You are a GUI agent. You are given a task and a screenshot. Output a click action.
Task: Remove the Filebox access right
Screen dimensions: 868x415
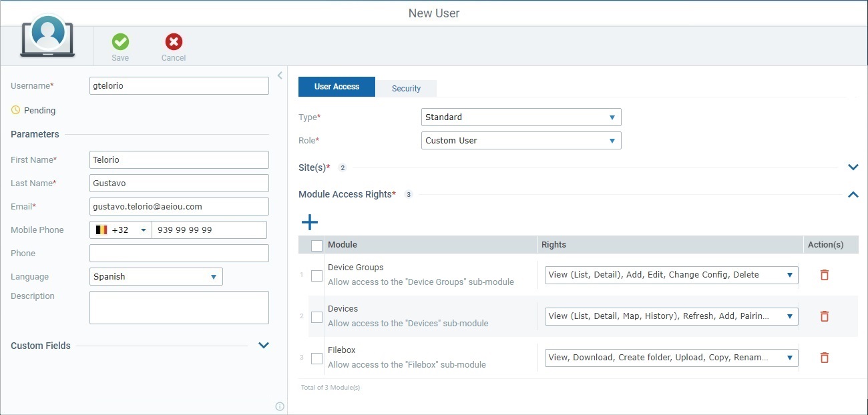(824, 358)
